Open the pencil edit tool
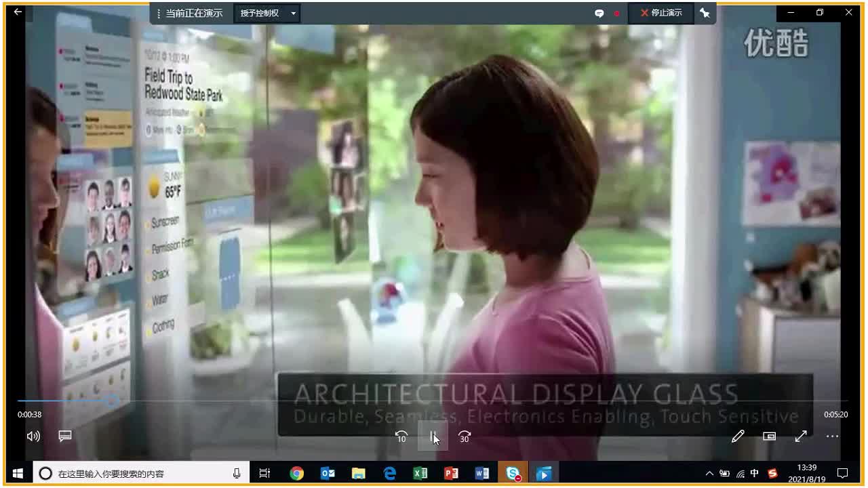Viewport: 868px width, 488px height. point(738,436)
